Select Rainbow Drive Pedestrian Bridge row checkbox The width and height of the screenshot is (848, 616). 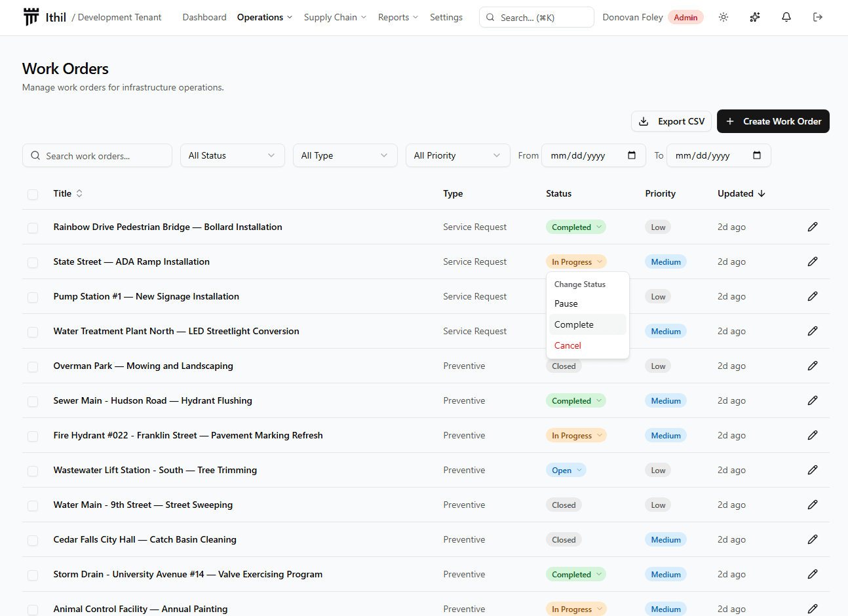33,227
